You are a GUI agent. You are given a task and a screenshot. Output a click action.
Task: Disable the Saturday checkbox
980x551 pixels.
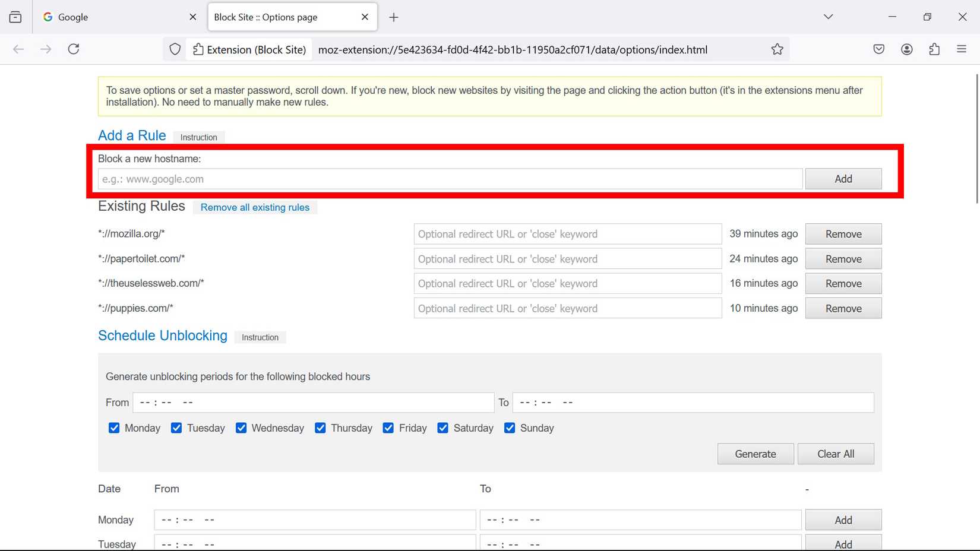tap(443, 427)
